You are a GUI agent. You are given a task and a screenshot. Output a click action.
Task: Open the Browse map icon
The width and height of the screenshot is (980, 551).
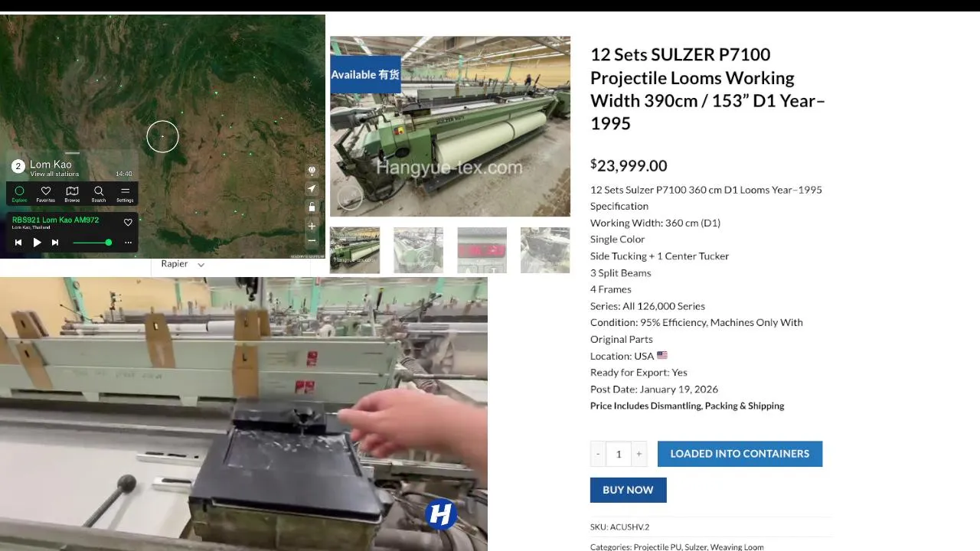(72, 194)
